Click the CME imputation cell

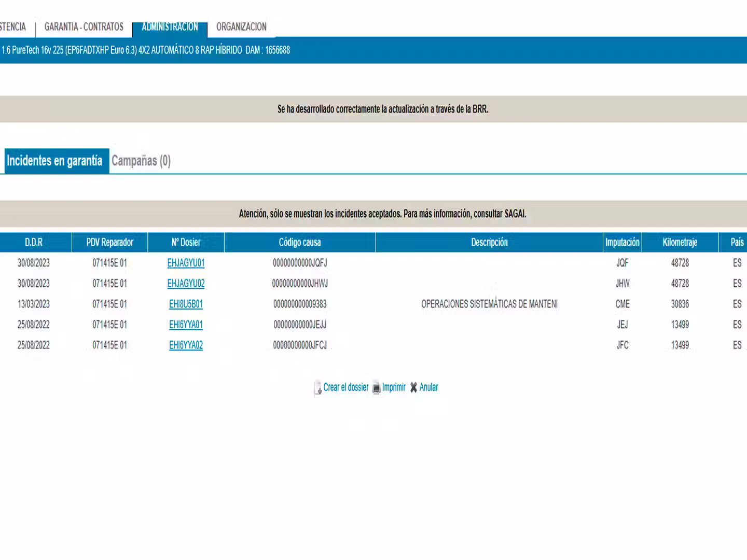pos(622,304)
